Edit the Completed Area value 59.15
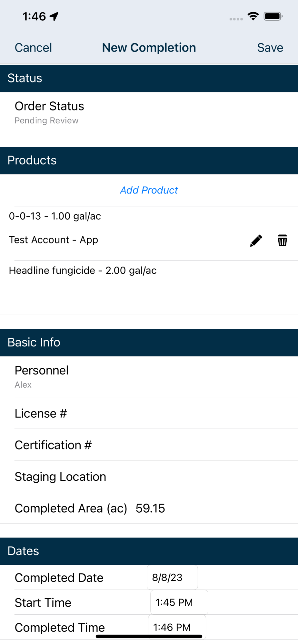This screenshot has width=298, height=644. pos(150,508)
